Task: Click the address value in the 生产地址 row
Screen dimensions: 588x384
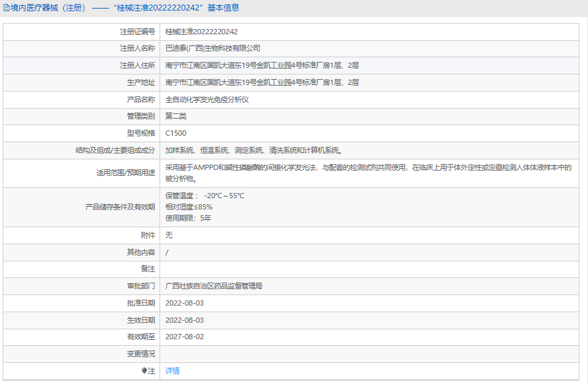Action: point(262,82)
